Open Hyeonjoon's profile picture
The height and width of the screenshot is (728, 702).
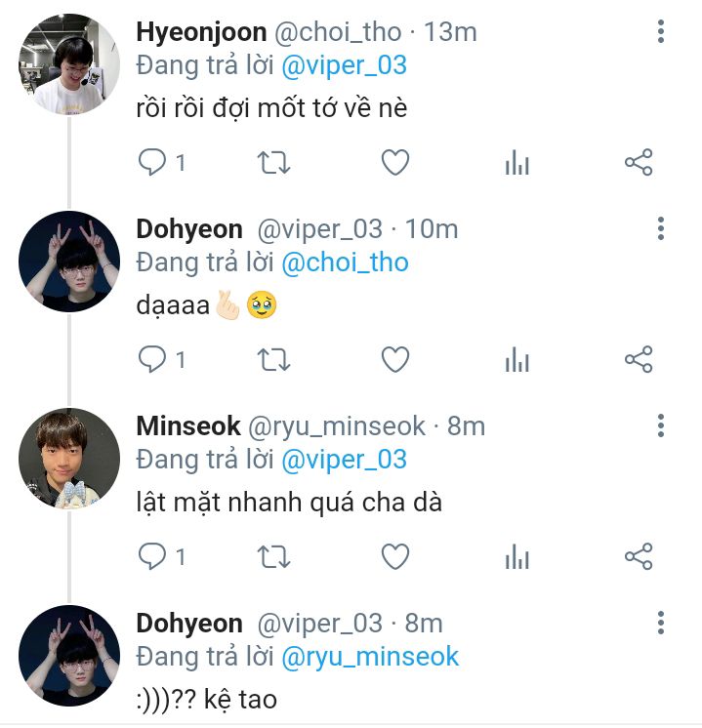(69, 64)
